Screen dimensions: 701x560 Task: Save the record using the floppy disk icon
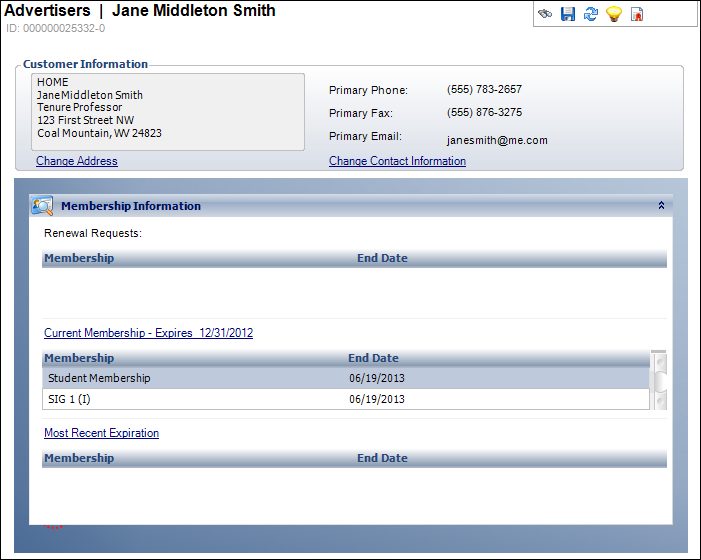tap(568, 14)
